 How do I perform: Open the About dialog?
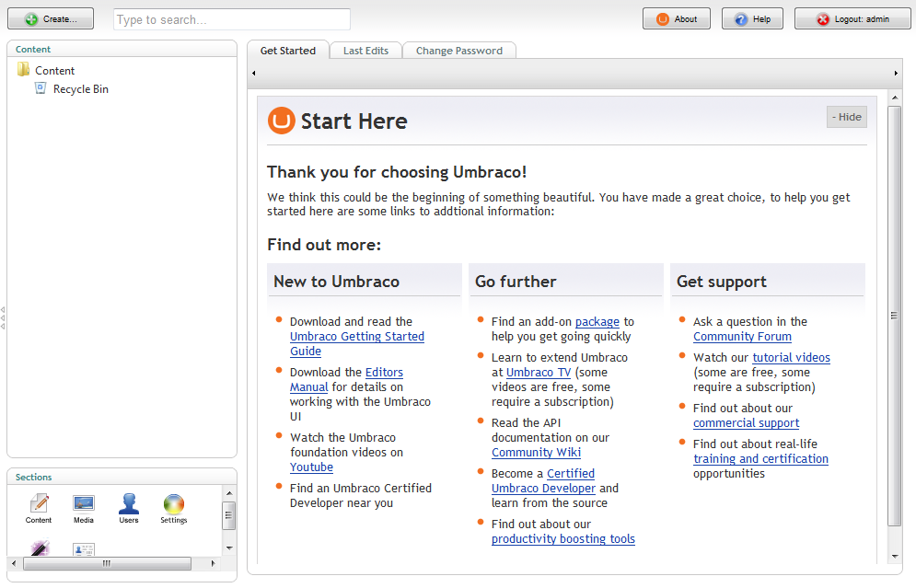pyautogui.click(x=677, y=18)
